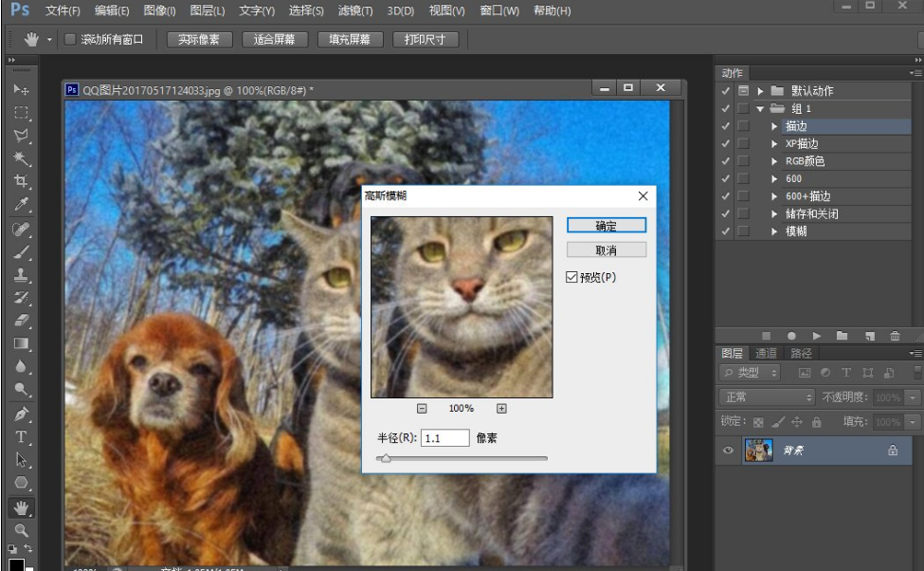This screenshot has width=924, height=571.
Task: Open the layer filter 类型 dropdown
Action: pyautogui.click(x=751, y=373)
